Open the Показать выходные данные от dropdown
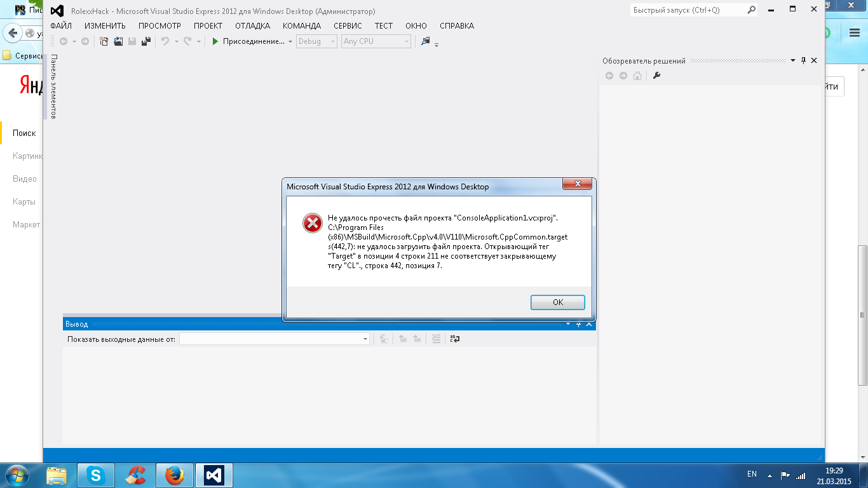The width and height of the screenshot is (868, 488). 274,339
